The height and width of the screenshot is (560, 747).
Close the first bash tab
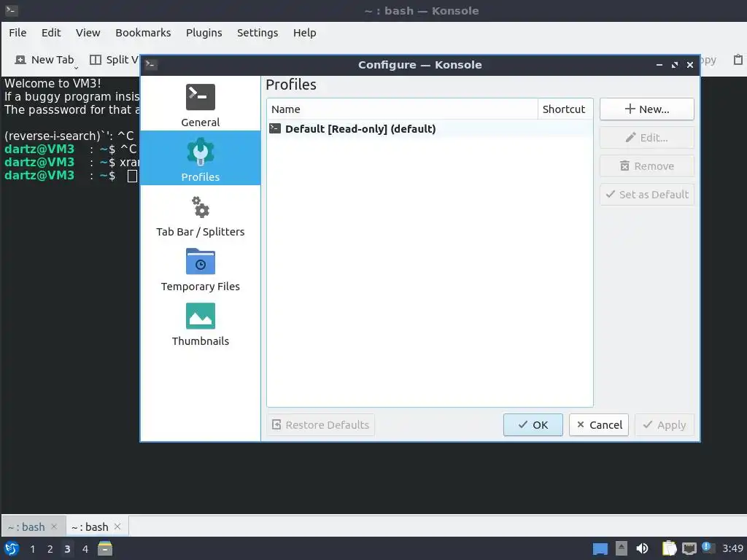click(54, 526)
